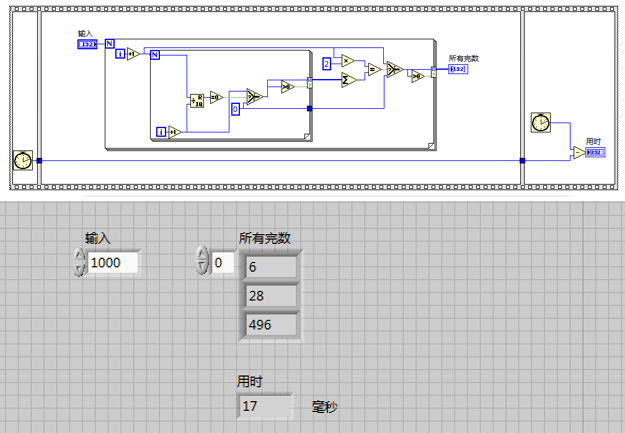
Task: Click the solid blue tunnel on inner loop border
Action: [310, 108]
